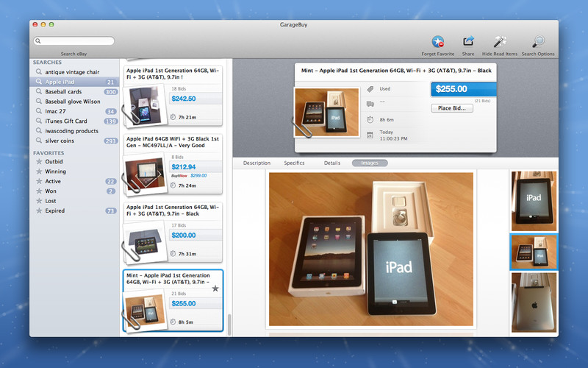588x368 pixels.
Task: Select the top iPad front image thumbnail
Action: click(x=534, y=201)
